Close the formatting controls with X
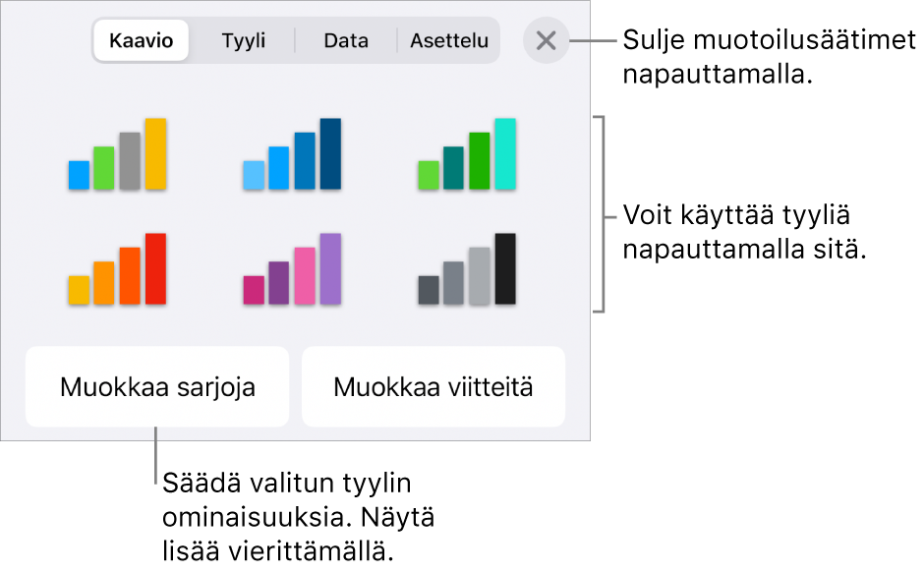The image size is (924, 572). point(547,41)
